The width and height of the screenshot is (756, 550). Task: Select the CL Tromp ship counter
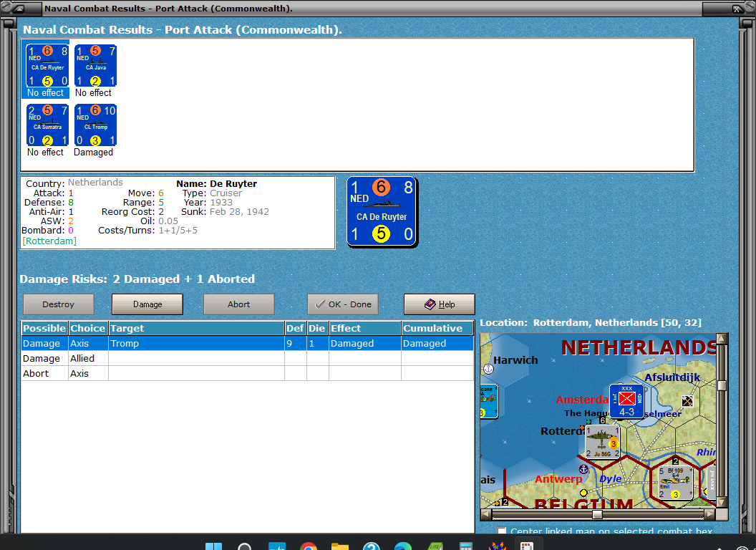pyautogui.click(x=95, y=125)
